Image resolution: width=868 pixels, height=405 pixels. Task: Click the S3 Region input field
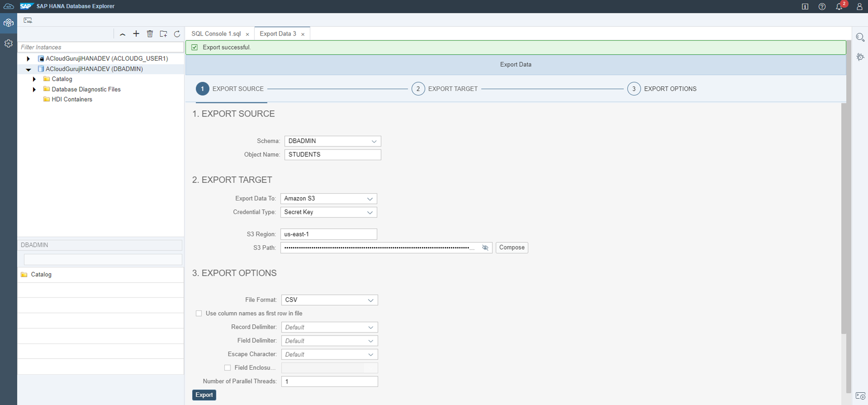pyautogui.click(x=329, y=234)
